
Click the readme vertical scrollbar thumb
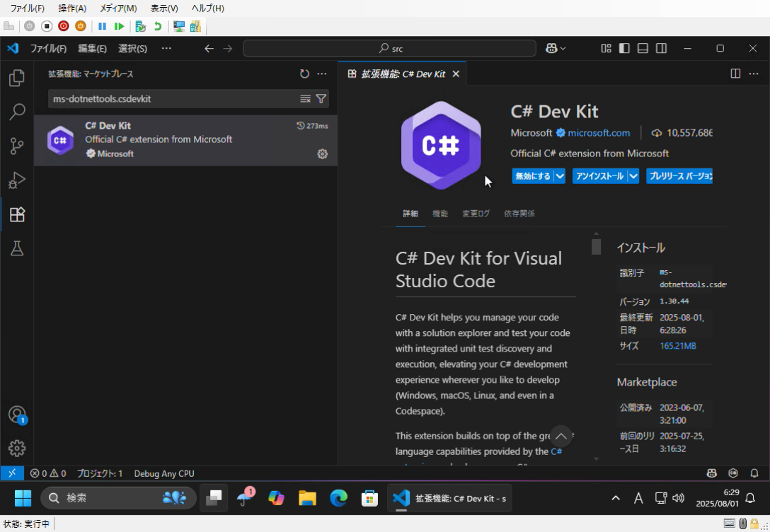[x=596, y=247]
